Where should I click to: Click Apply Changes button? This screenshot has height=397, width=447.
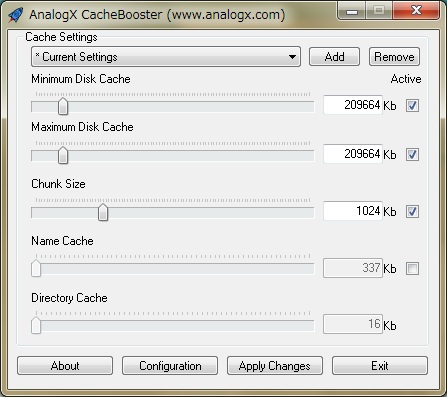275,366
